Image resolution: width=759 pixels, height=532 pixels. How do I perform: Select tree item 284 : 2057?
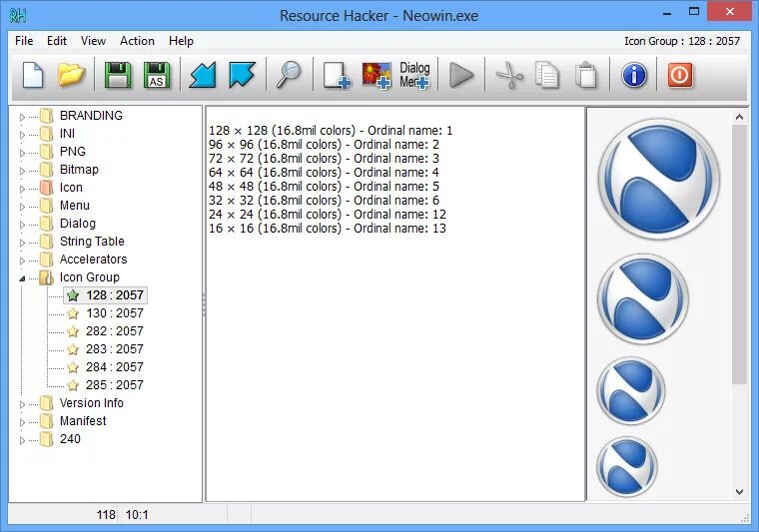click(115, 367)
